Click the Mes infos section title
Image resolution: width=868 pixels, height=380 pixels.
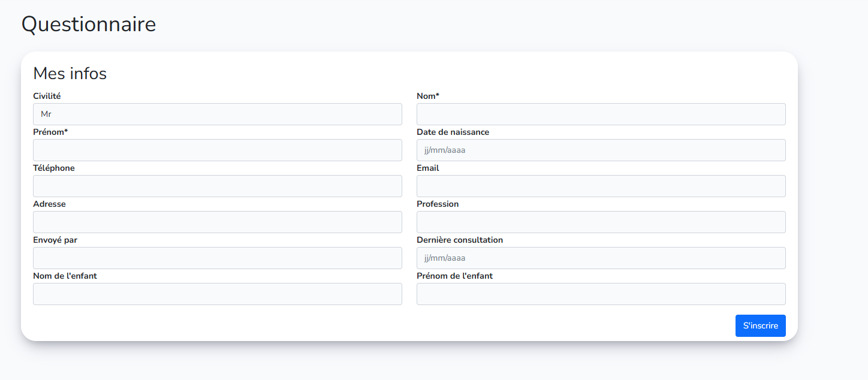(x=70, y=73)
